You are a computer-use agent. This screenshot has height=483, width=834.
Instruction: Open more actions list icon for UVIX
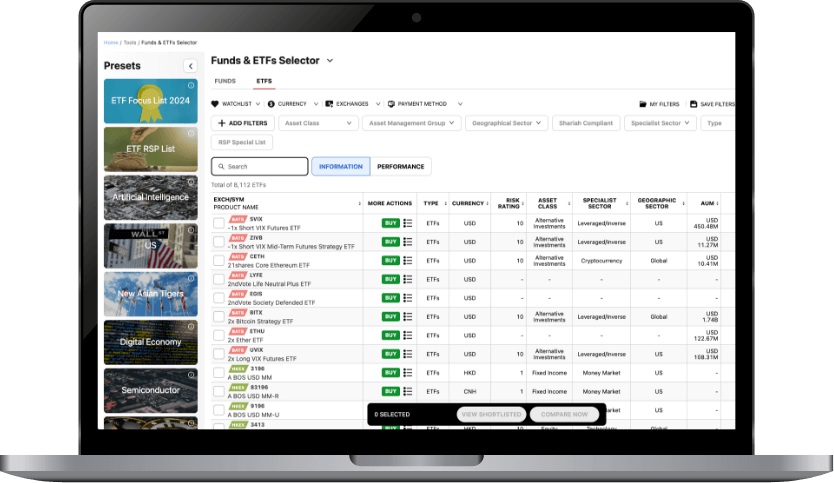click(408, 354)
